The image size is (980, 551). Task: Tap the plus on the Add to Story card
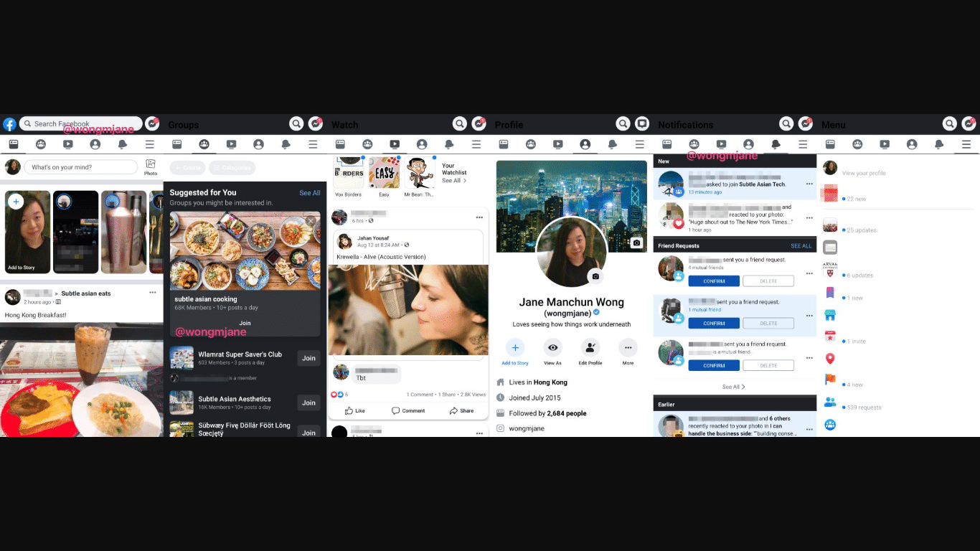(15, 202)
